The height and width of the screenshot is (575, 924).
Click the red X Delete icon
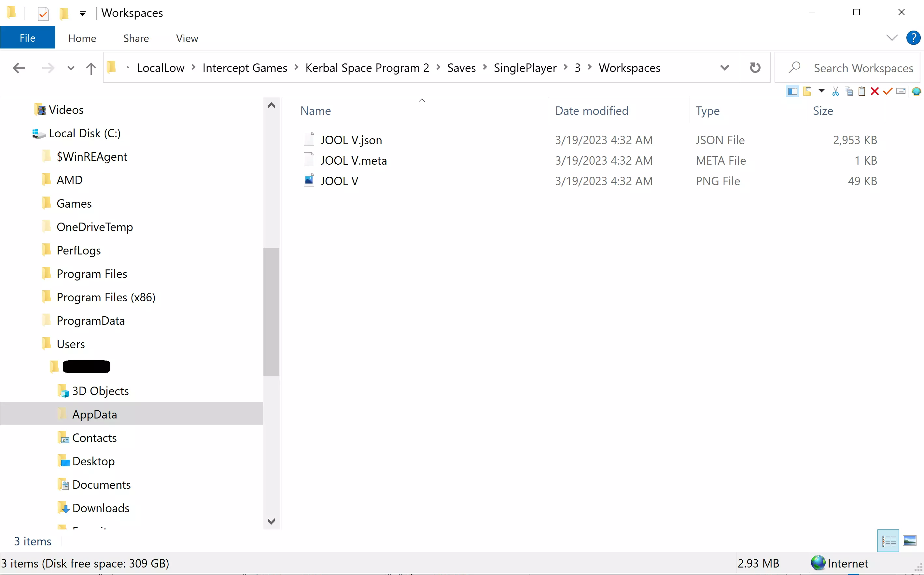click(875, 91)
